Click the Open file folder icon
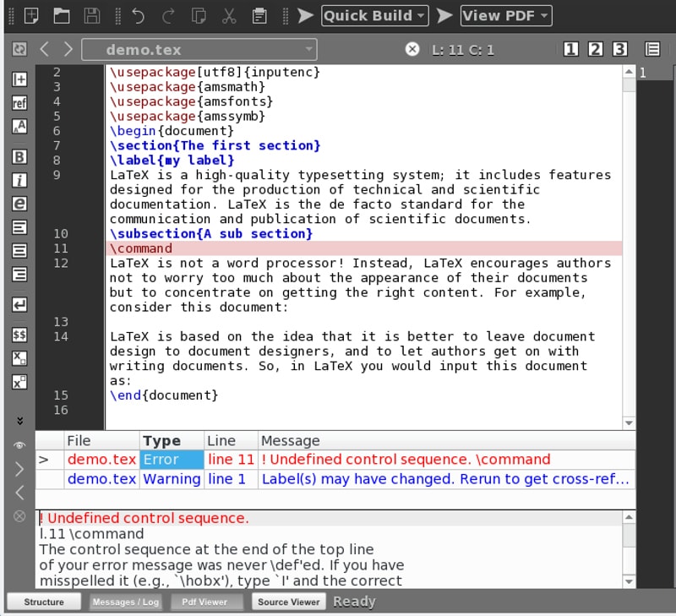 click(x=61, y=15)
